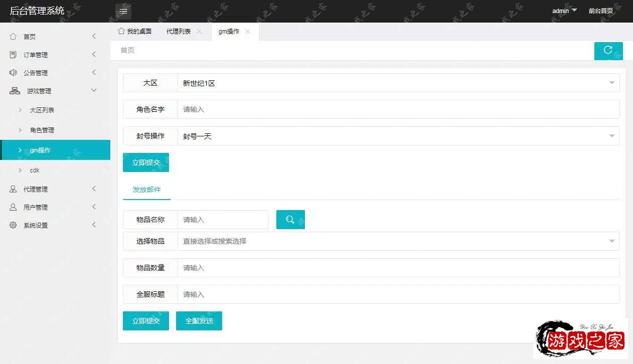The image size is (633, 364).
Task: Select 用户管理 via its person icon
Action: coord(14,207)
